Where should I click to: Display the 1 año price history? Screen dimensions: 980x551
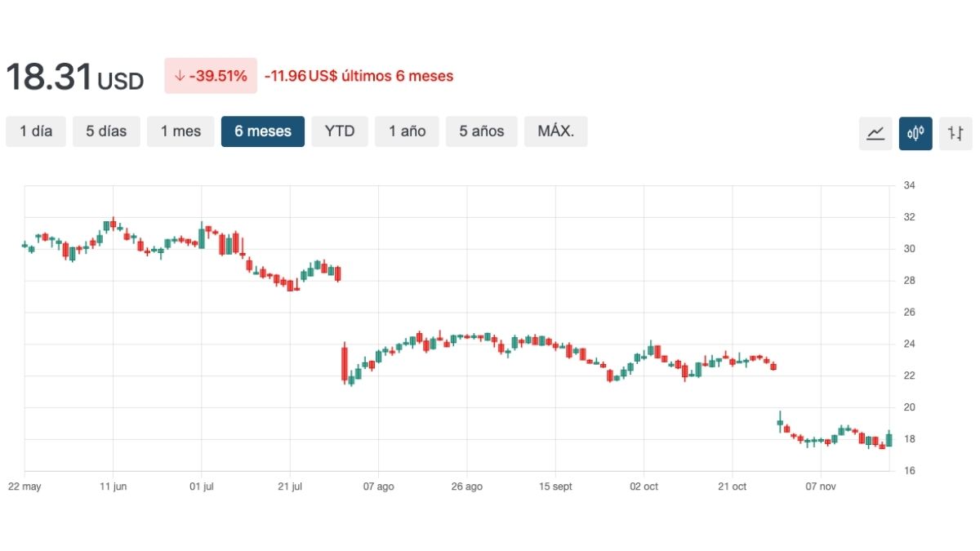(x=407, y=131)
